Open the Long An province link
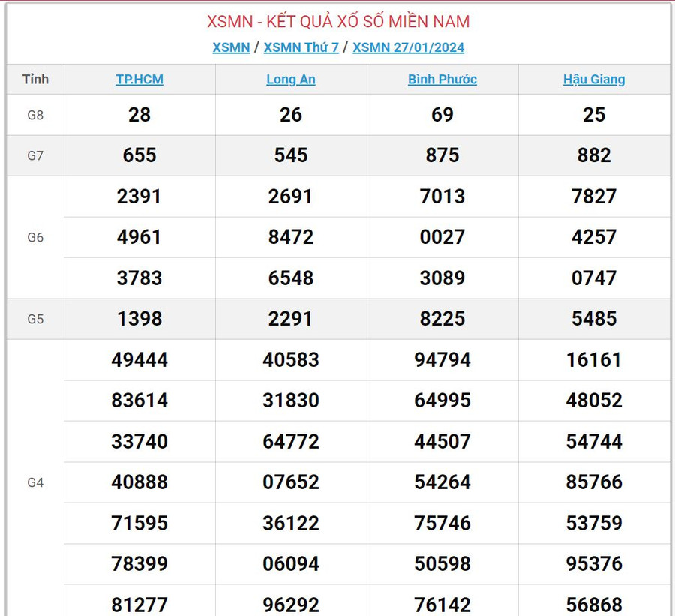 pos(291,80)
